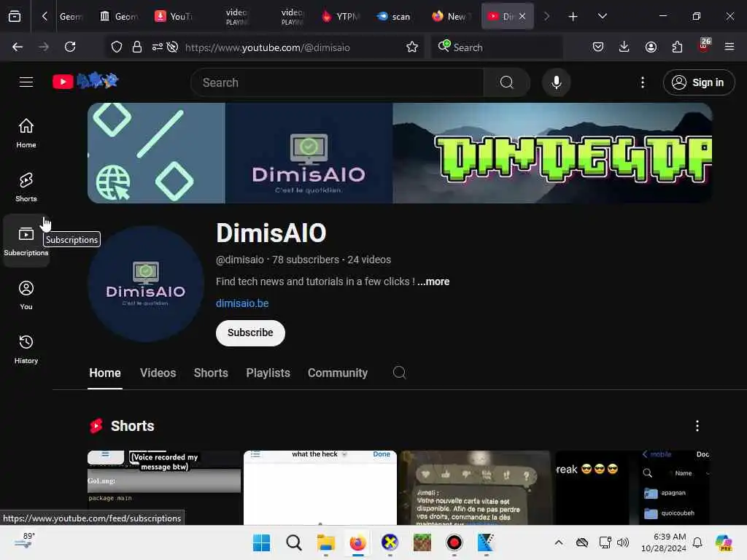Open a new browser tab
The height and width of the screenshot is (560, 747).
pos(573,17)
